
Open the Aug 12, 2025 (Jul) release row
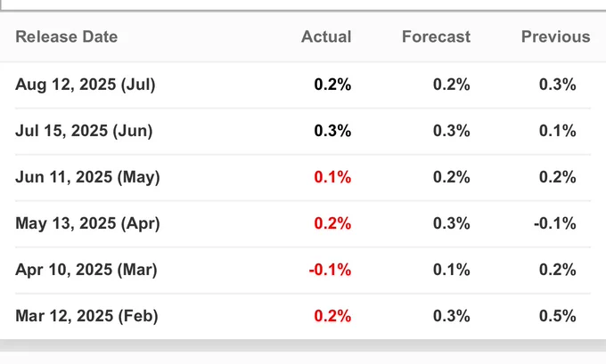[86, 85]
